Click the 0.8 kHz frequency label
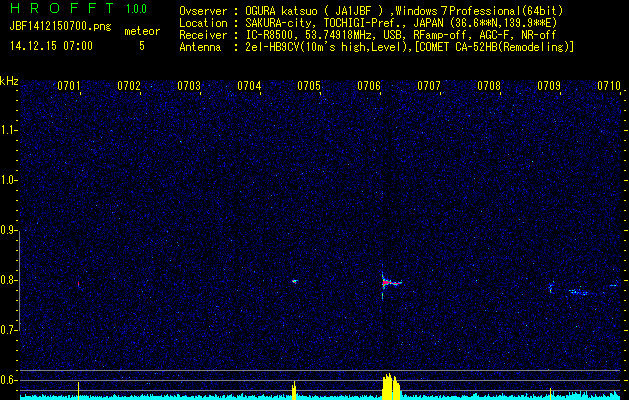Image resolution: width=629 pixels, height=400 pixels. pyautogui.click(x=9, y=280)
